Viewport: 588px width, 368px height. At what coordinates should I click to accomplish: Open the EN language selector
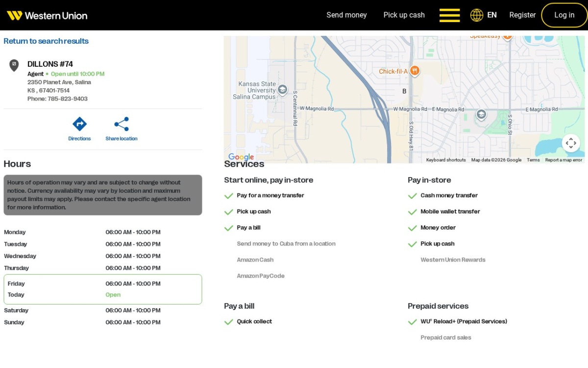[x=492, y=15]
